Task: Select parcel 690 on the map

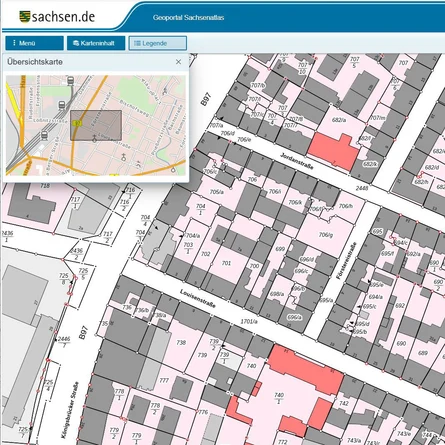Action: 401,343
